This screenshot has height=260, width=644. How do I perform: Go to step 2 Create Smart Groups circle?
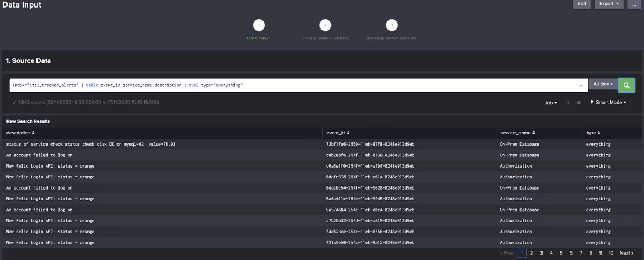click(325, 25)
